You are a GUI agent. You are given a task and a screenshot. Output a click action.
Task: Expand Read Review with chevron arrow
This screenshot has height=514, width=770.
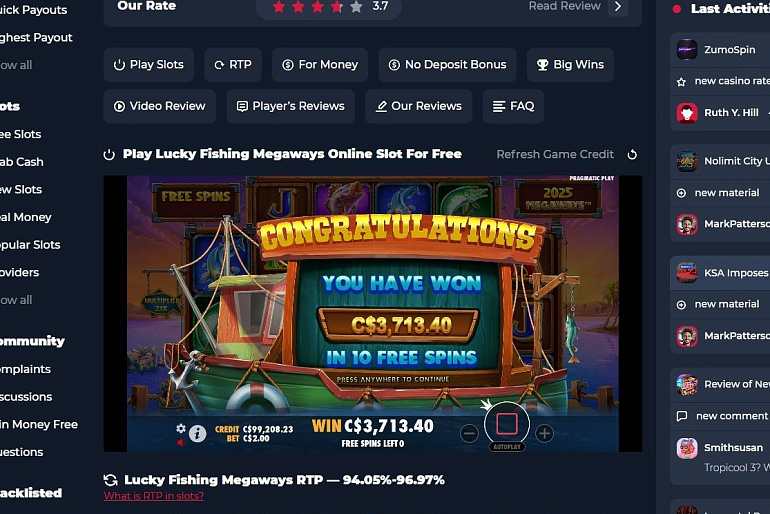[618, 6]
